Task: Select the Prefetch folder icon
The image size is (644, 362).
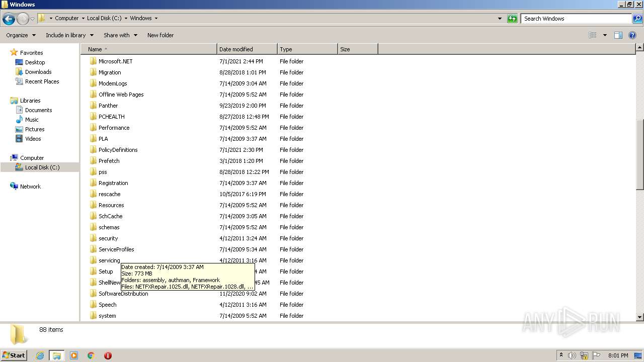Action: coord(93,161)
